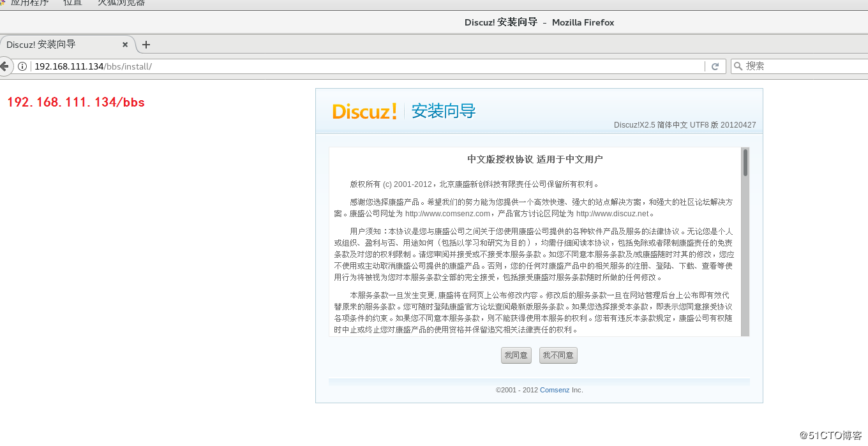Open the 火狐浏览器 menu
868x446 pixels.
pyautogui.click(x=121, y=3)
